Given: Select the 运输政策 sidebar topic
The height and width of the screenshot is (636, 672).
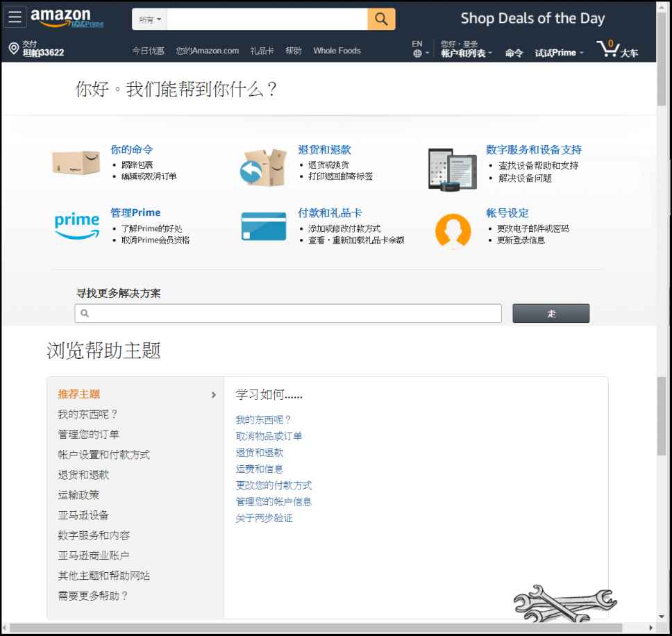Looking at the screenshot, I should [78, 494].
